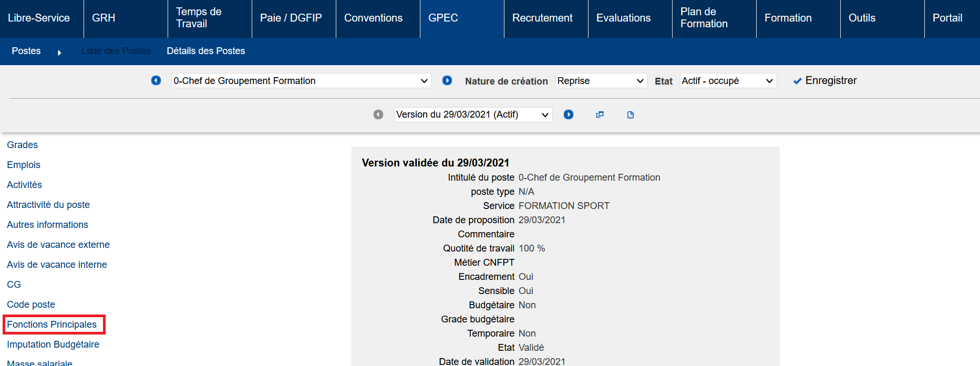Image resolution: width=980 pixels, height=366 pixels.
Task: Click the duplicate version windows icon
Action: pos(600,114)
